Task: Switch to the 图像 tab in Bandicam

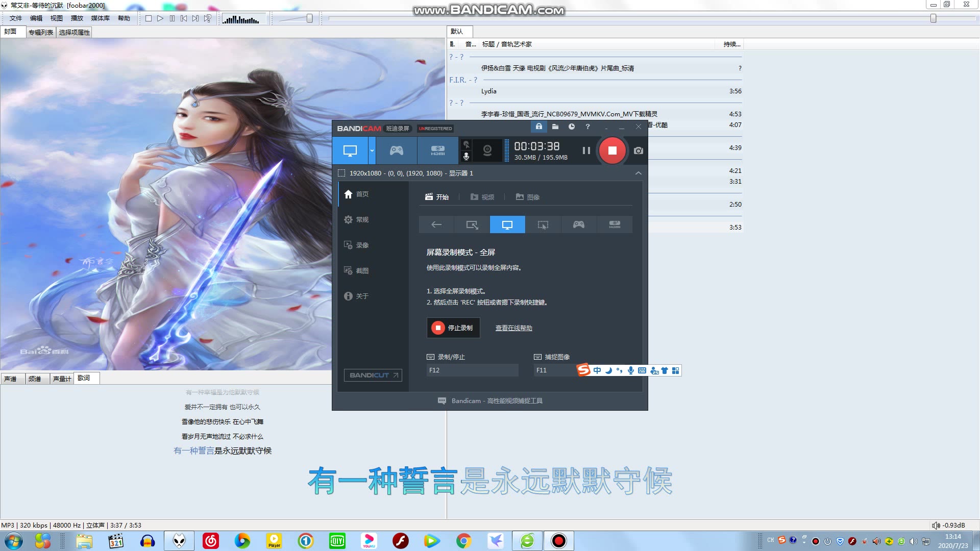Action: coord(528,197)
